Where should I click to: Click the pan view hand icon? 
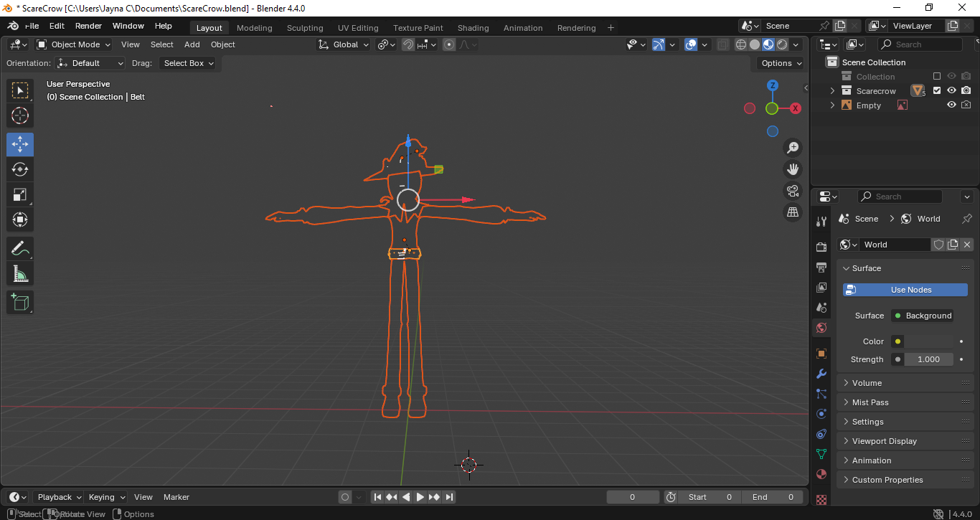pos(793,169)
